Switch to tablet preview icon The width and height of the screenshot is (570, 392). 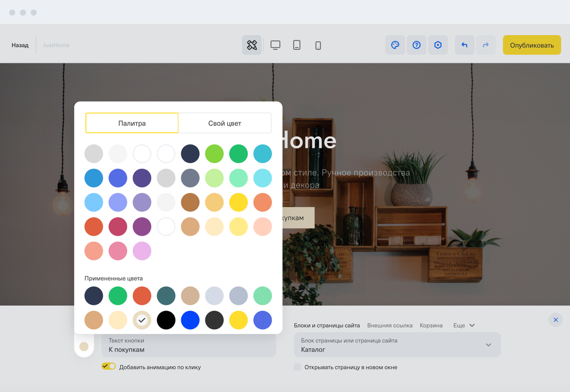pos(297,45)
